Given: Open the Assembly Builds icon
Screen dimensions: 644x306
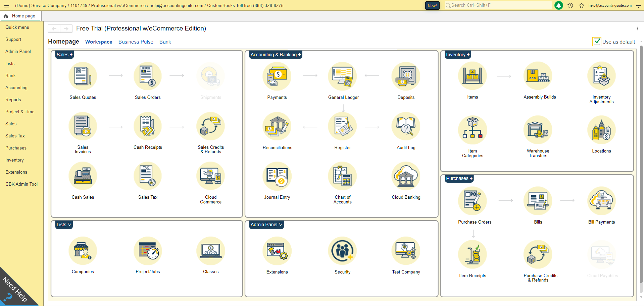Looking at the screenshot, I should (538, 76).
